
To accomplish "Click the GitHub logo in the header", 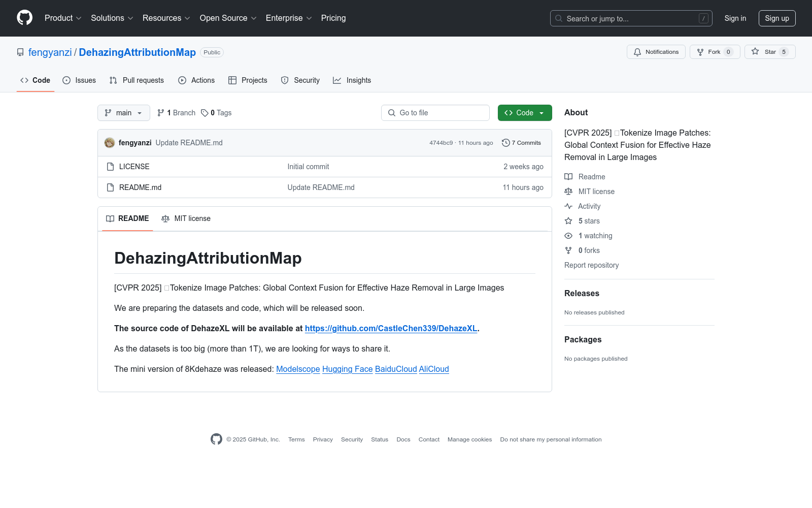I will click(24, 18).
